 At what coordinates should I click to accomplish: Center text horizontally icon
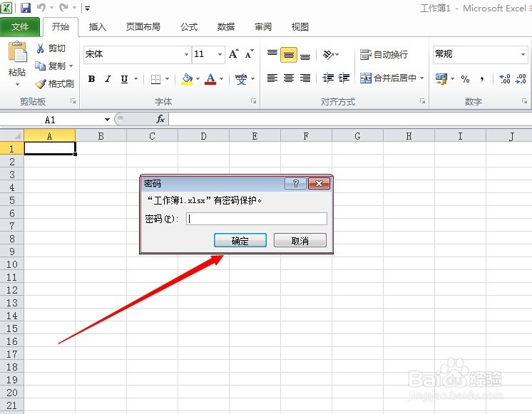pos(289,78)
